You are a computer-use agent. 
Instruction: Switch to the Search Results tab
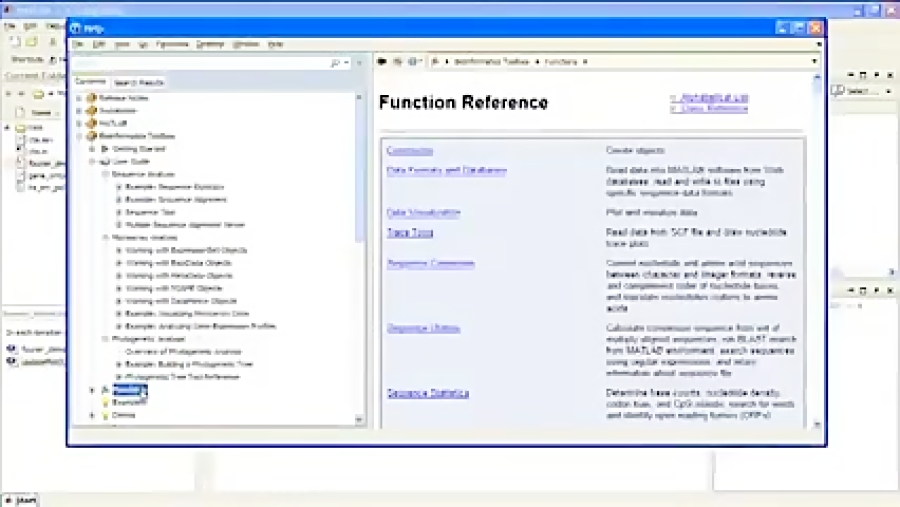click(138, 83)
